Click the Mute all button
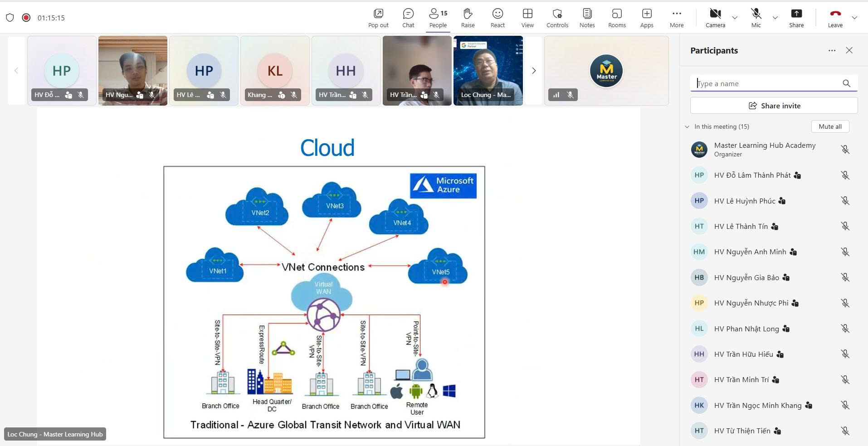 point(830,126)
